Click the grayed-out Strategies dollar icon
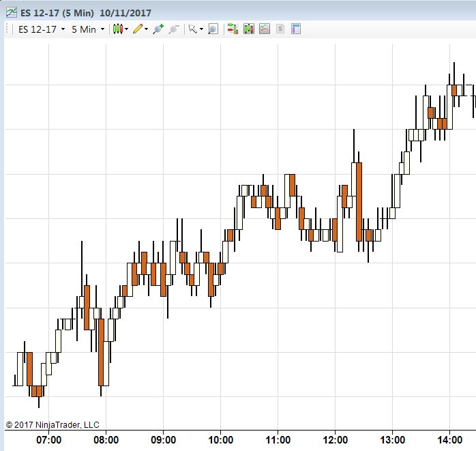The width and height of the screenshot is (476, 451). click(280, 29)
